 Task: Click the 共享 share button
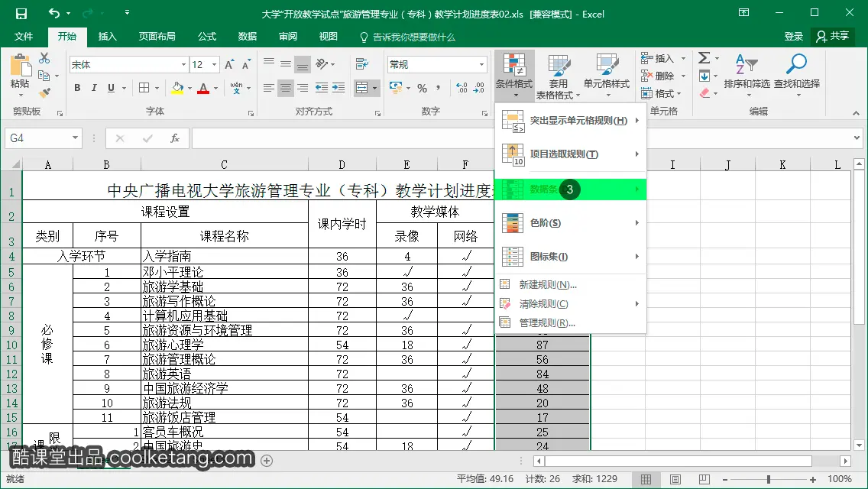(x=832, y=37)
